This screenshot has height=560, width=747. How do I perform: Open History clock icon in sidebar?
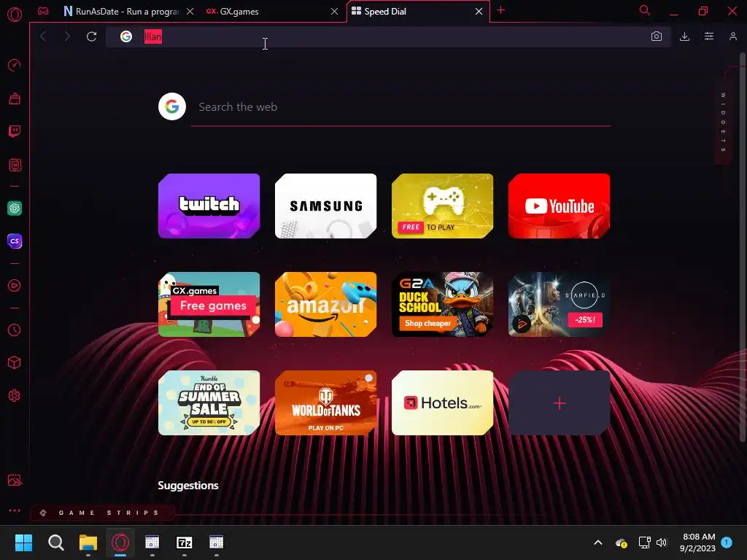click(x=15, y=330)
